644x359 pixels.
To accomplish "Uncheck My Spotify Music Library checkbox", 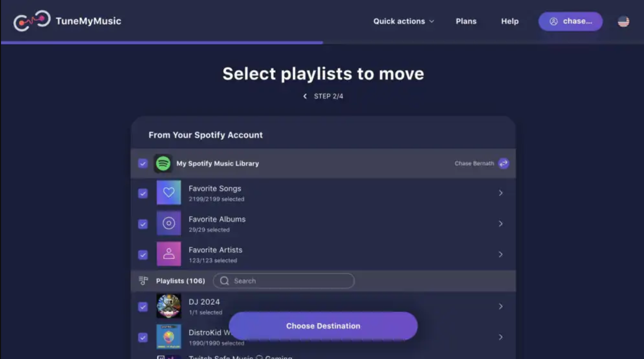I will click(x=143, y=164).
